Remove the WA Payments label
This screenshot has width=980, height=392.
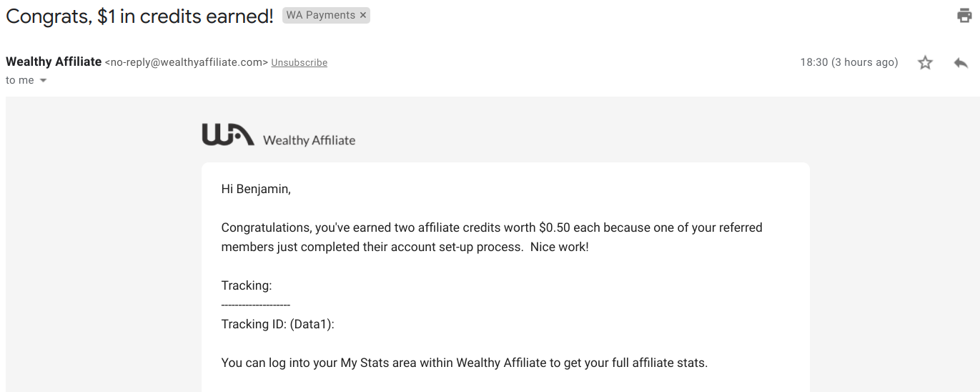(363, 15)
